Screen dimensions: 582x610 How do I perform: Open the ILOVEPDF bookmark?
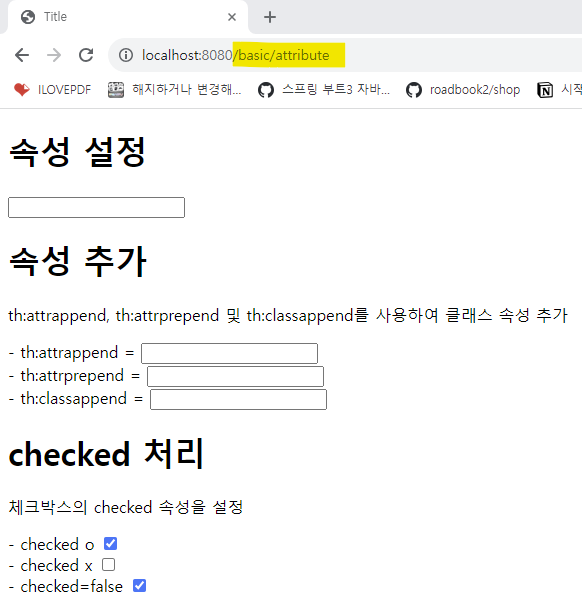(x=52, y=90)
